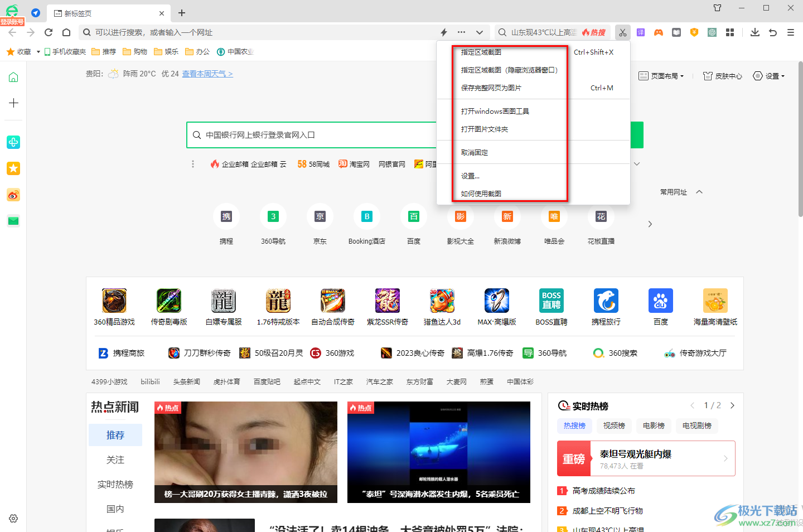Screen dimensions: 803x532
Task: Open bilibili quick link
Action: point(150,382)
